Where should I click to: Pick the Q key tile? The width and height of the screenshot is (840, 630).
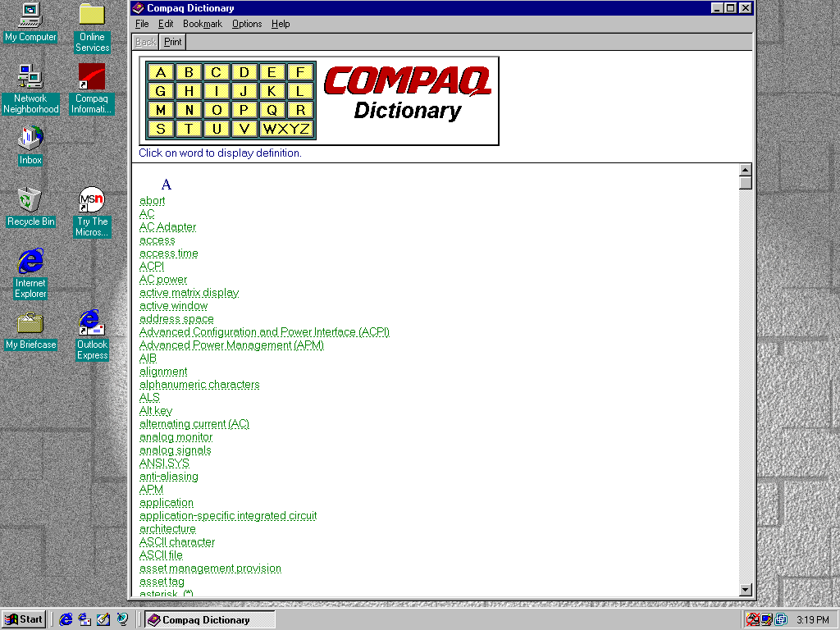pyautogui.click(x=272, y=110)
